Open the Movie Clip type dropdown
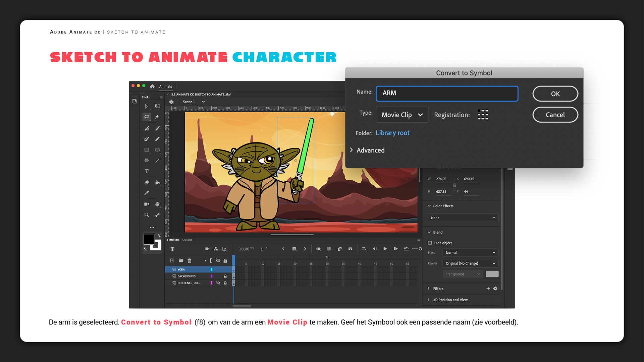Image resolution: width=644 pixels, height=362 pixels. [x=402, y=115]
